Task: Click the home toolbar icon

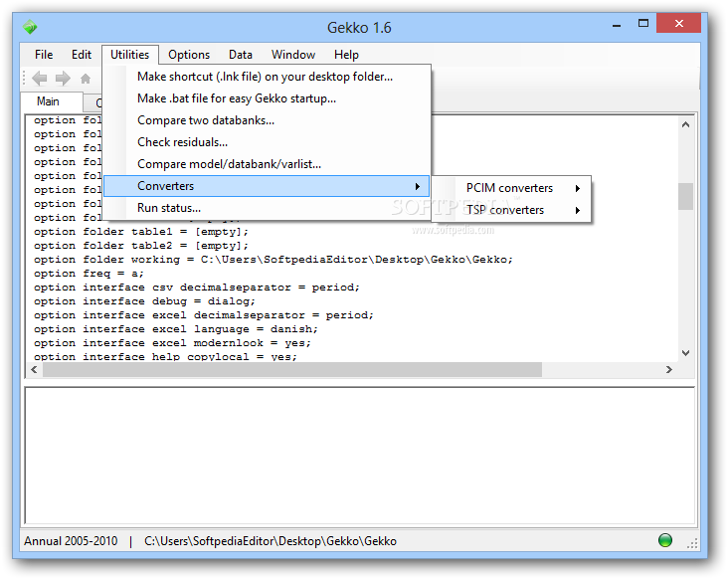Action: pyautogui.click(x=86, y=79)
